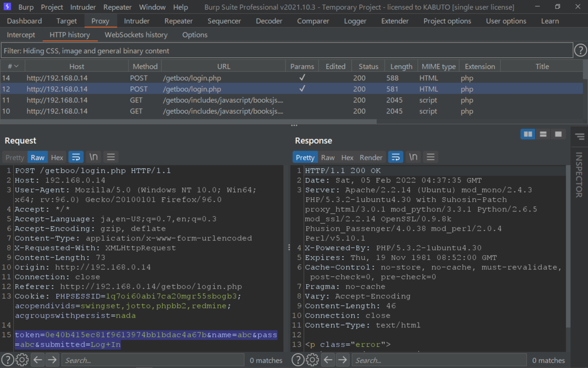
Task: Open Response search help question icon
Action: point(298,360)
